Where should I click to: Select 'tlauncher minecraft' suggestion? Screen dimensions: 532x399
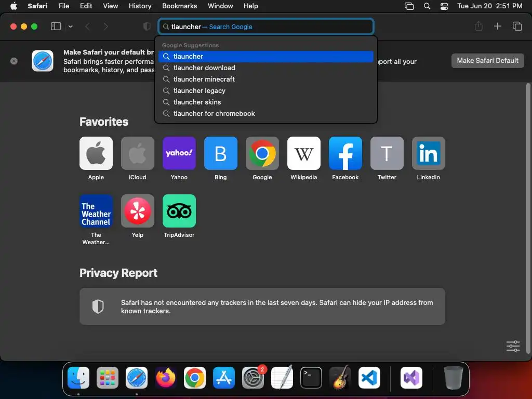pyautogui.click(x=266, y=79)
